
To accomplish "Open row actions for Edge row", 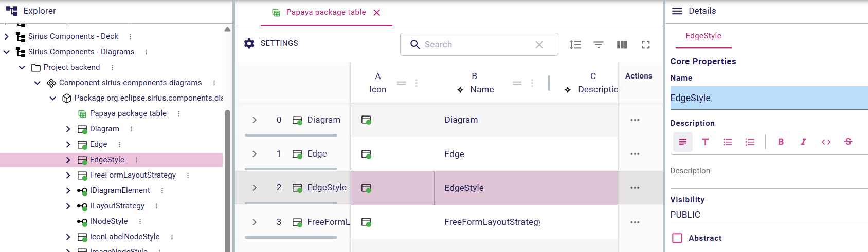I will [x=635, y=154].
